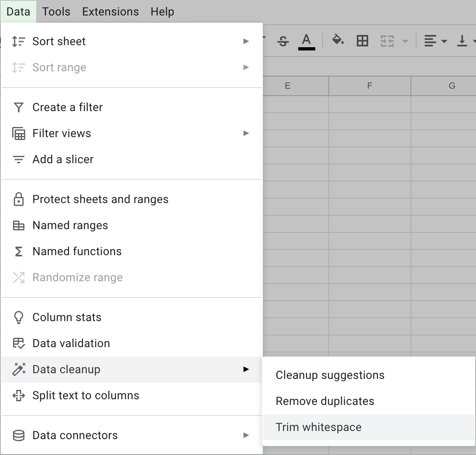Click the Column stats lightbulb icon
Image resolution: width=476 pixels, height=455 pixels.
[x=18, y=317]
